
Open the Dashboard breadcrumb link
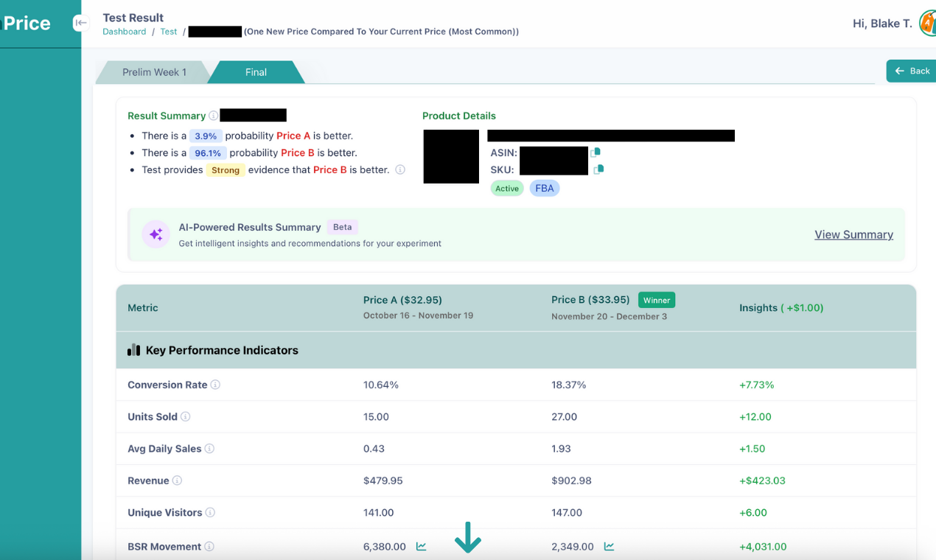tap(124, 32)
